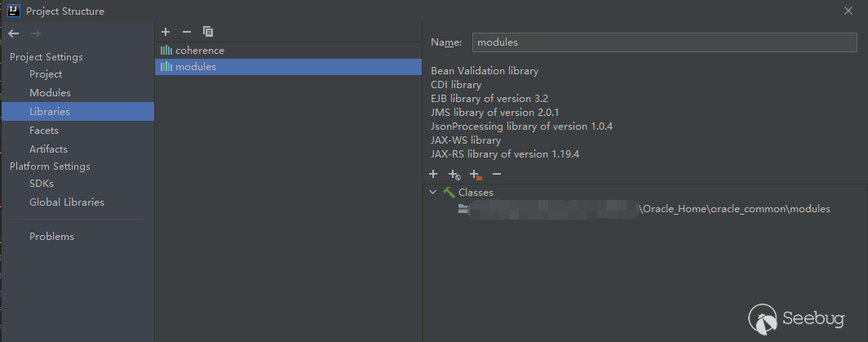Open the SDKs platform settings
Image resolution: width=868 pixels, height=342 pixels.
point(42,184)
